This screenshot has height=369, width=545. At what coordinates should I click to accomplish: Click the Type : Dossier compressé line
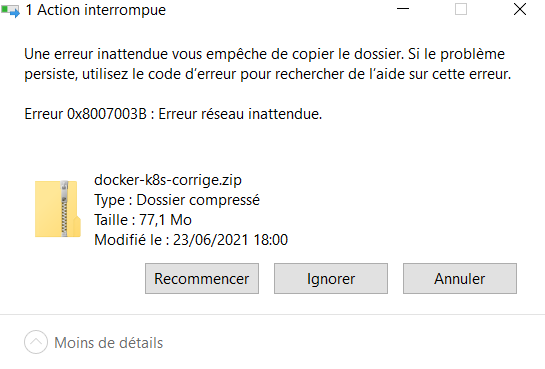tap(177, 200)
